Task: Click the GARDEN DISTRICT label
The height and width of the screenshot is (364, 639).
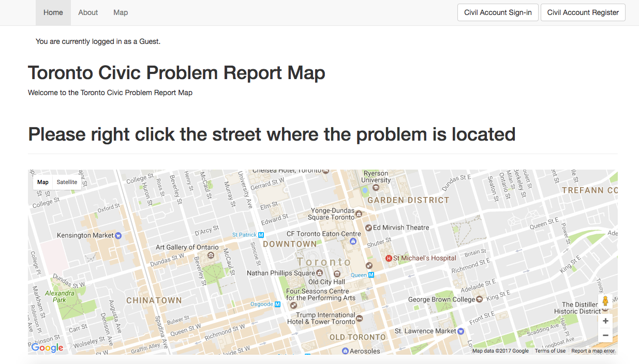Action: [x=409, y=200]
